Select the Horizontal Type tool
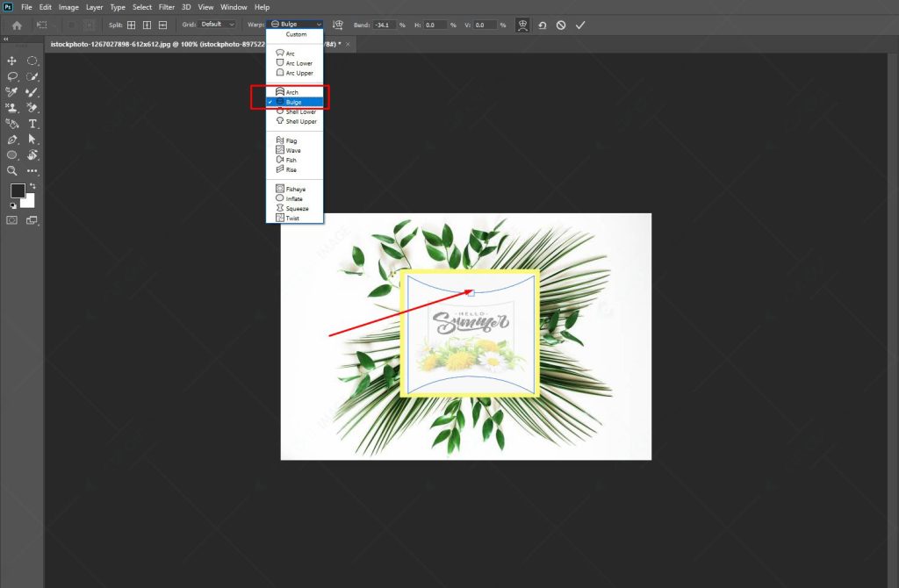This screenshot has width=899, height=588. pos(32,124)
